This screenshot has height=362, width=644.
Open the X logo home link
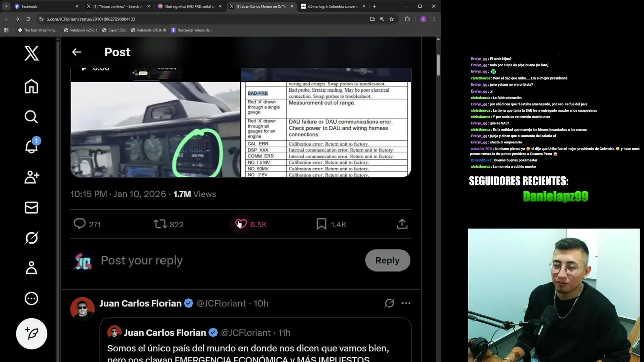click(31, 53)
